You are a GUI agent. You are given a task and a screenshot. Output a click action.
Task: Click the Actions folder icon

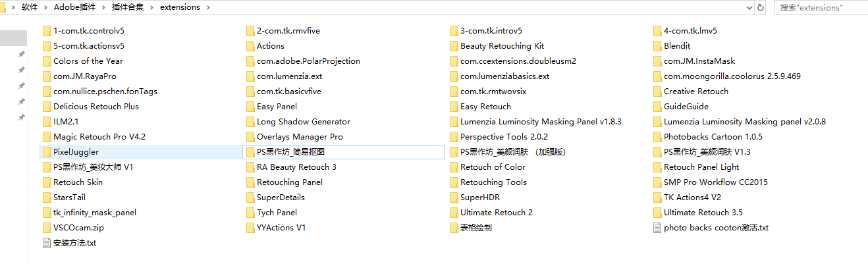[250, 46]
